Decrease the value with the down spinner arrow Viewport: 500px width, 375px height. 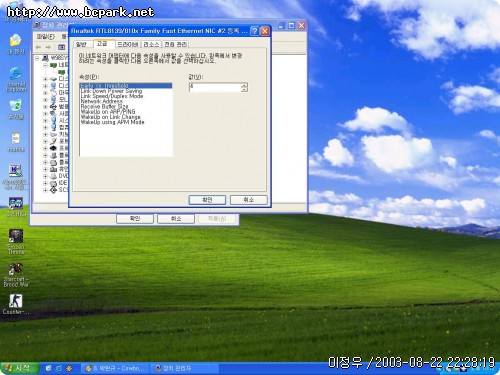[244, 90]
